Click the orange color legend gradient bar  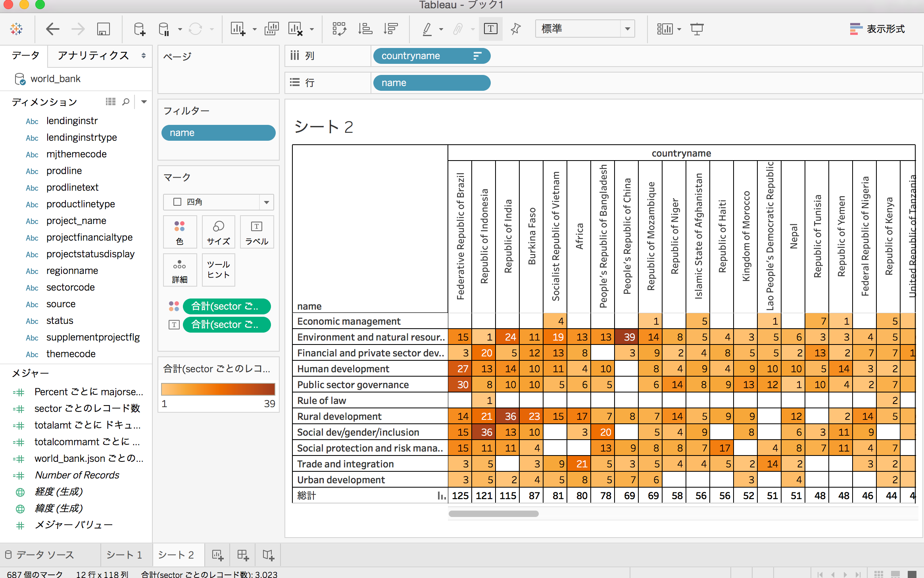point(218,389)
